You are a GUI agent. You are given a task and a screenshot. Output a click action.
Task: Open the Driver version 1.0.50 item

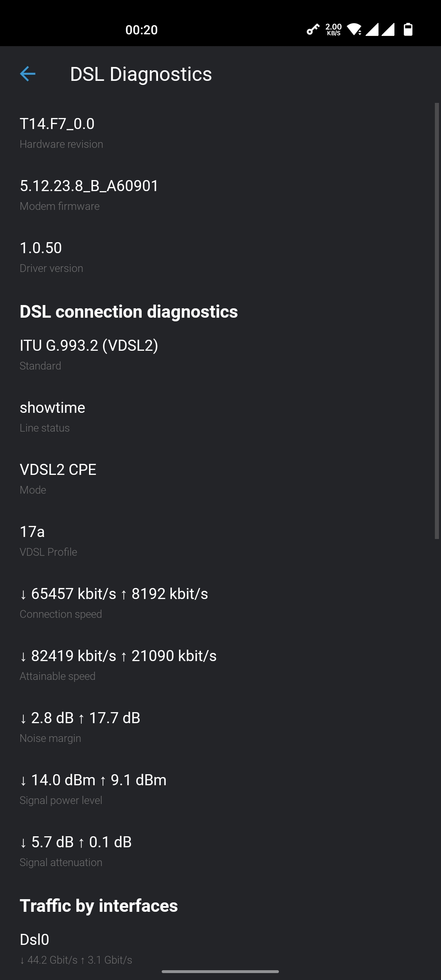tap(220, 257)
